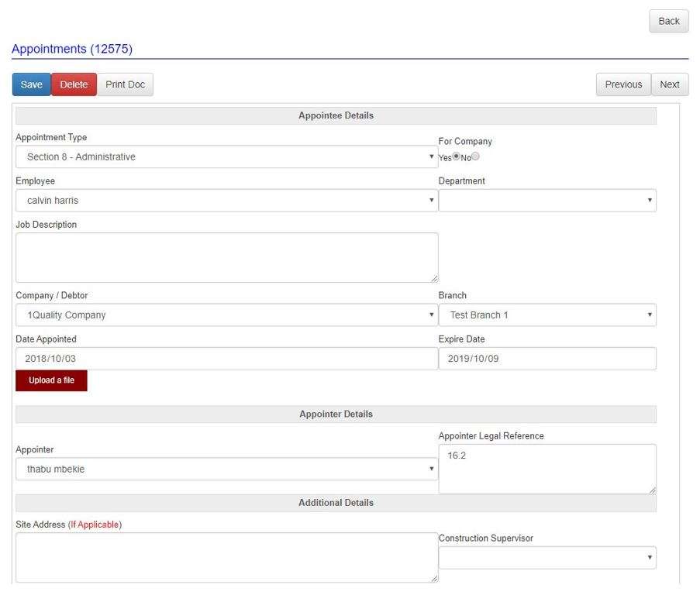Go to the Previous appointment

tap(623, 84)
